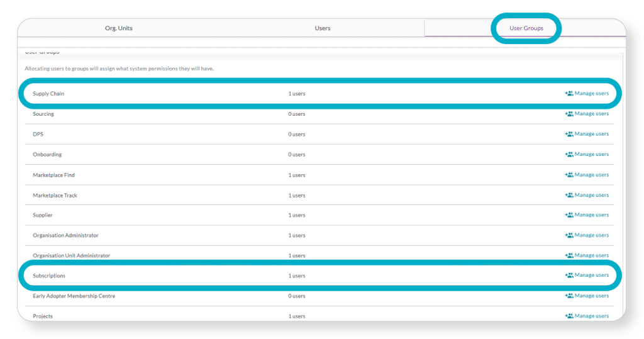
Task: Open Manage users link for Subscriptions
Action: coord(591,275)
